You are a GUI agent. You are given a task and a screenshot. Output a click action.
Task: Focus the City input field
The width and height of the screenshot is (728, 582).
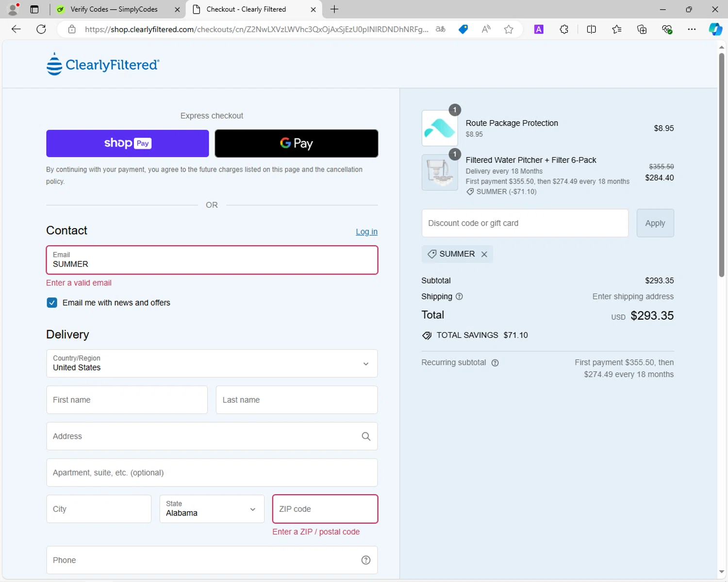click(x=99, y=509)
